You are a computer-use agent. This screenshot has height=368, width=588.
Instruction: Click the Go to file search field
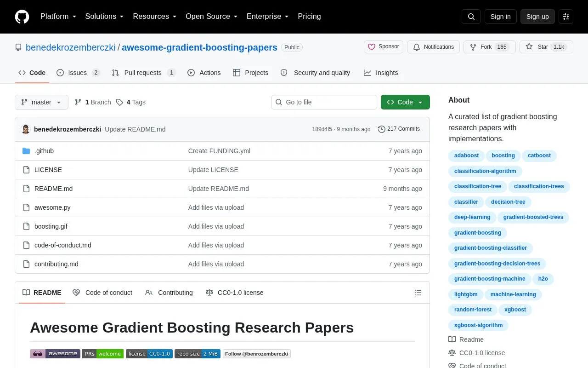[324, 102]
